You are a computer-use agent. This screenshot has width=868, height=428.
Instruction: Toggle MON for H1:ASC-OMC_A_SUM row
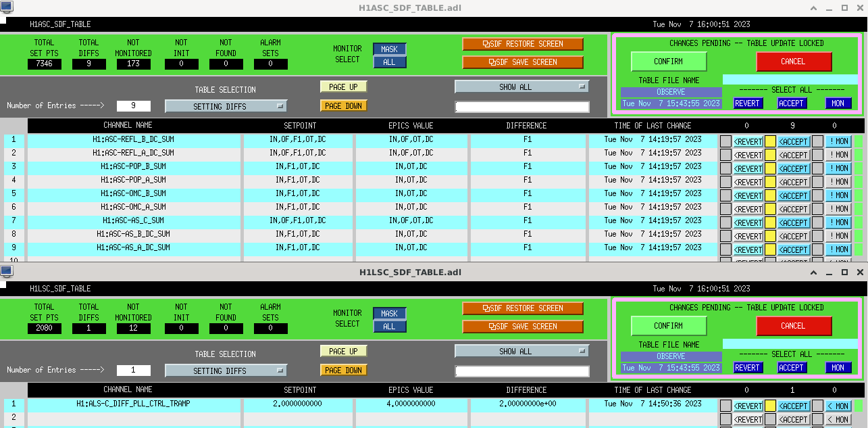tap(838, 210)
